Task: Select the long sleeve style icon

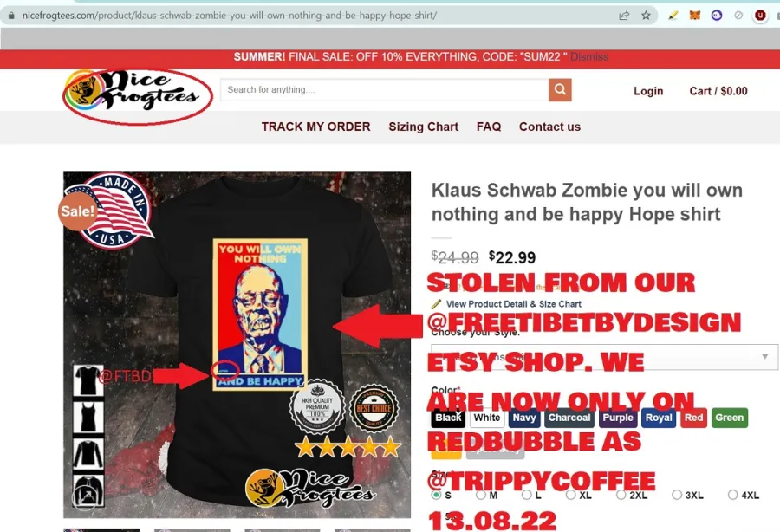Action: tap(88, 453)
